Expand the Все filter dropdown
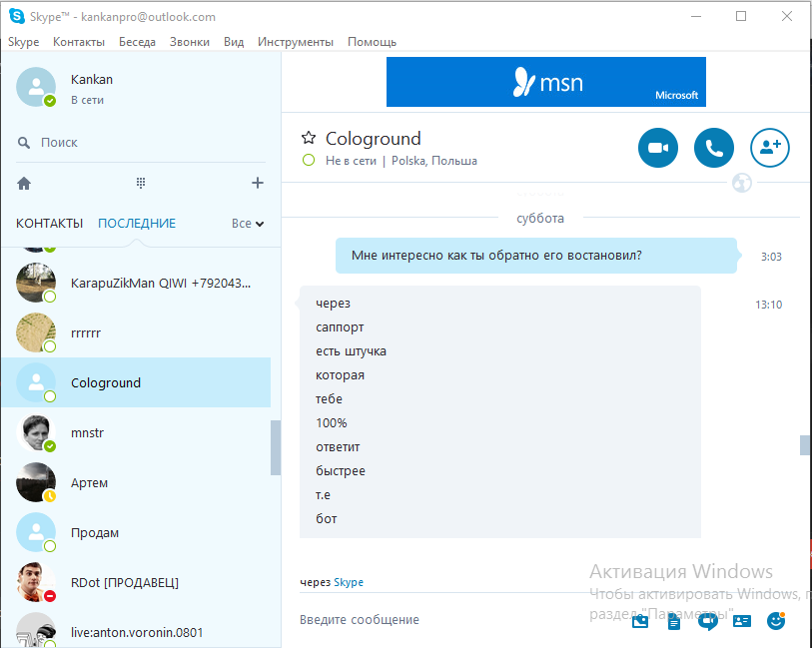Image resolution: width=812 pixels, height=648 pixels. point(248,224)
